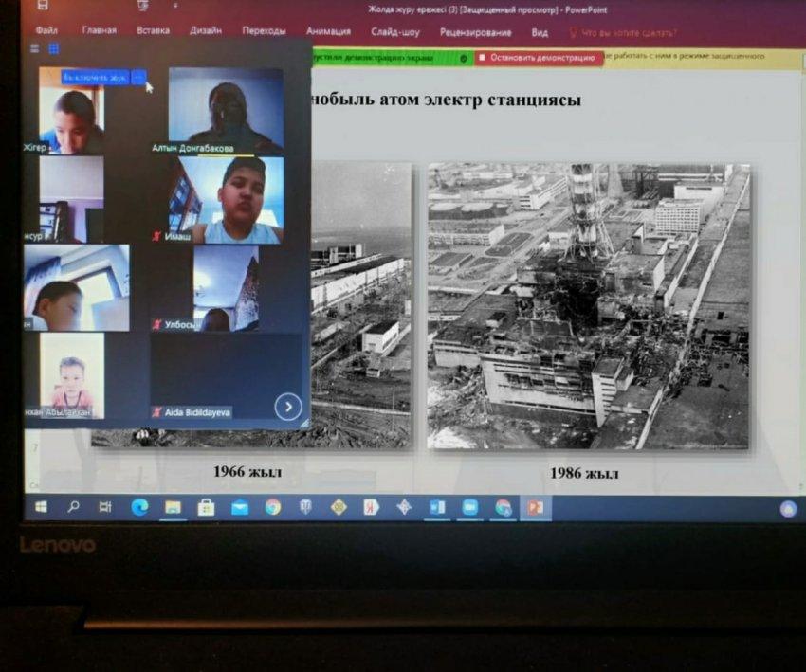This screenshot has height=672, width=806.
Task: Click 'Выключить звук' mute button on video
Action: click(95, 78)
